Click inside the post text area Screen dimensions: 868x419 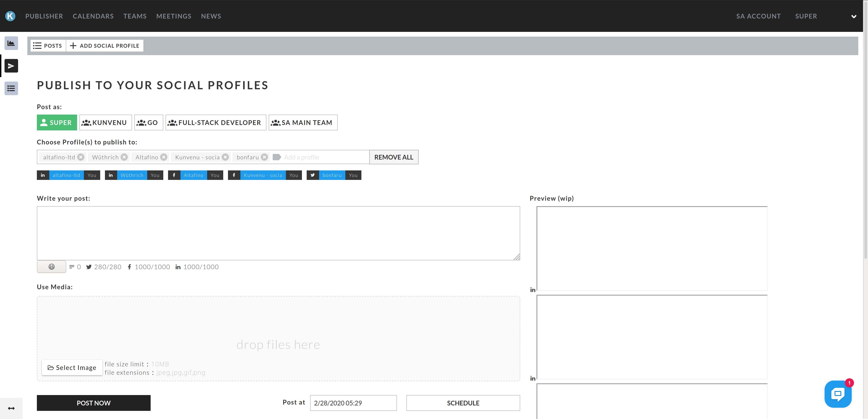278,233
